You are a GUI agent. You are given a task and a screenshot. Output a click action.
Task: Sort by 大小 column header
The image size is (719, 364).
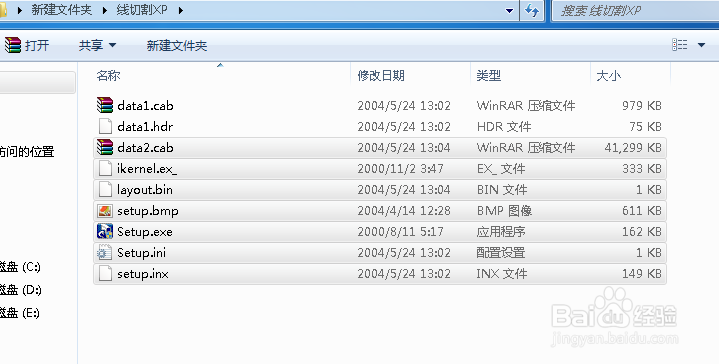pos(608,76)
